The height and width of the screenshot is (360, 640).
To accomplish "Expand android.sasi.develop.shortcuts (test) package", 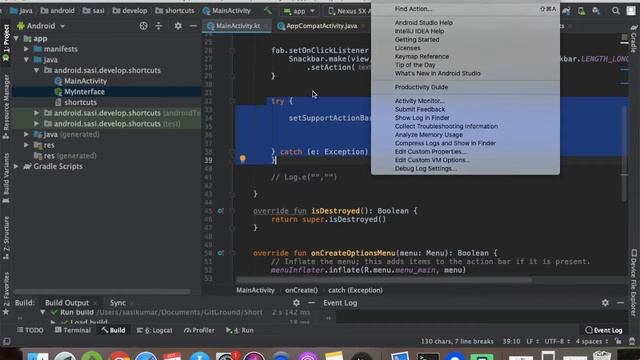I will (x=37, y=123).
